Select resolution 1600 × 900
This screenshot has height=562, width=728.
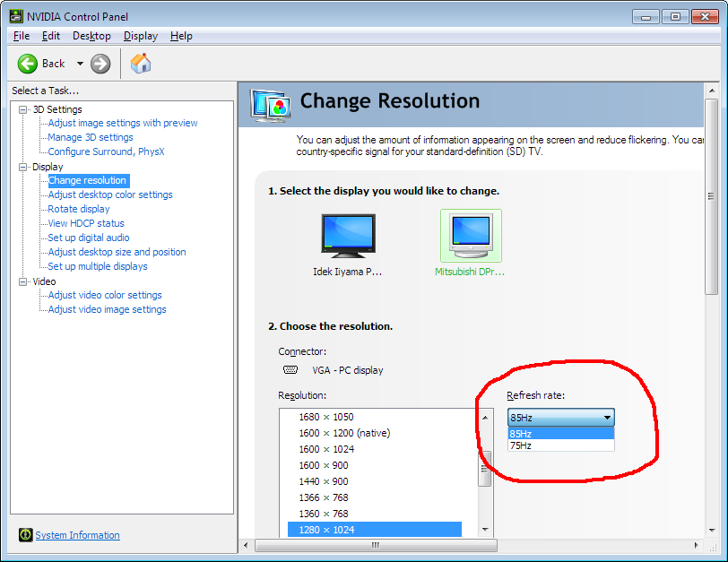[x=324, y=465]
